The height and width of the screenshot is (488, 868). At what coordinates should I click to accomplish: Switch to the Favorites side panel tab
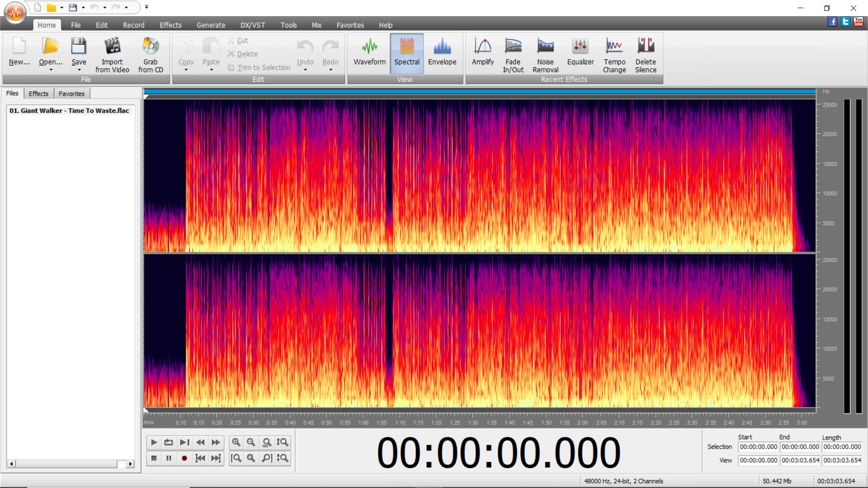[x=71, y=94]
